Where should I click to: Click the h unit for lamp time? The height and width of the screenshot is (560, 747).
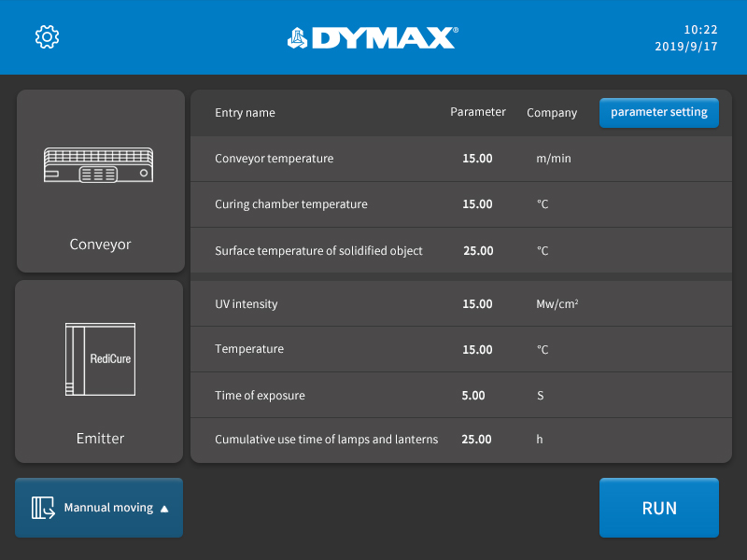[x=540, y=440]
